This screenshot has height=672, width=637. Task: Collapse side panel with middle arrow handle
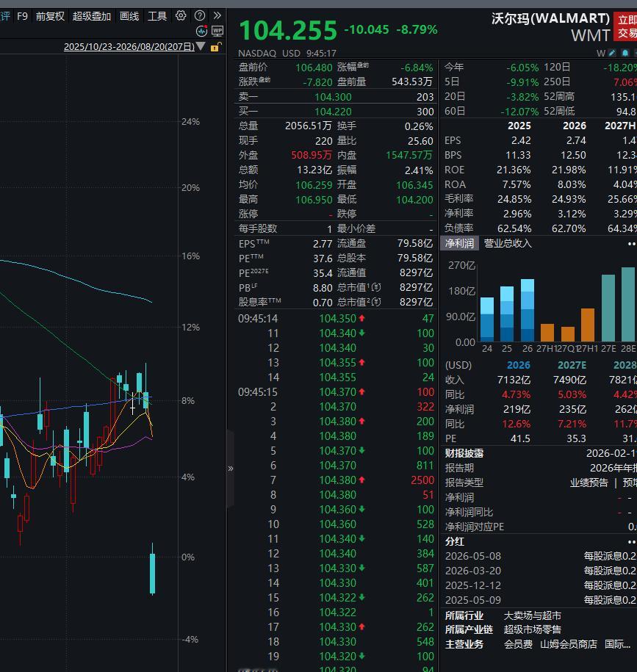[230, 469]
